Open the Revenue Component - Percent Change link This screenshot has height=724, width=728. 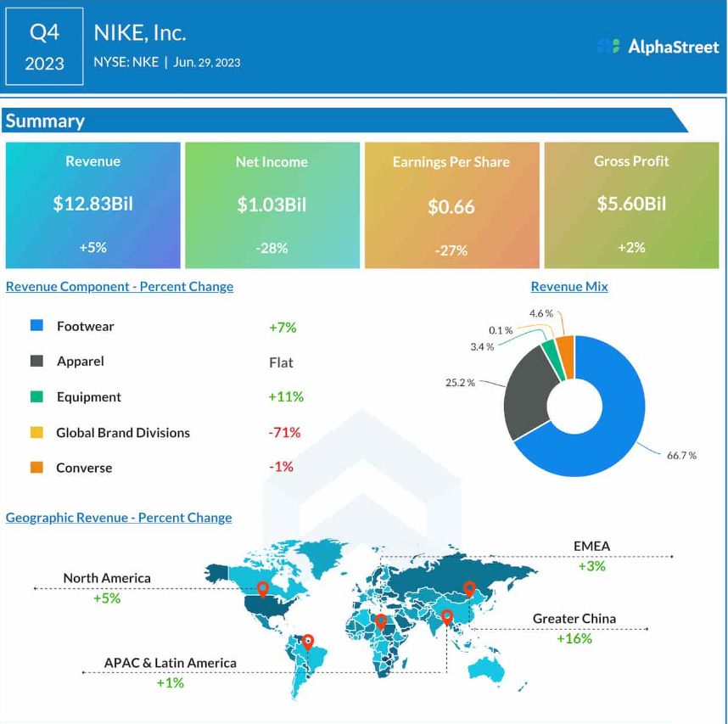[120, 287]
